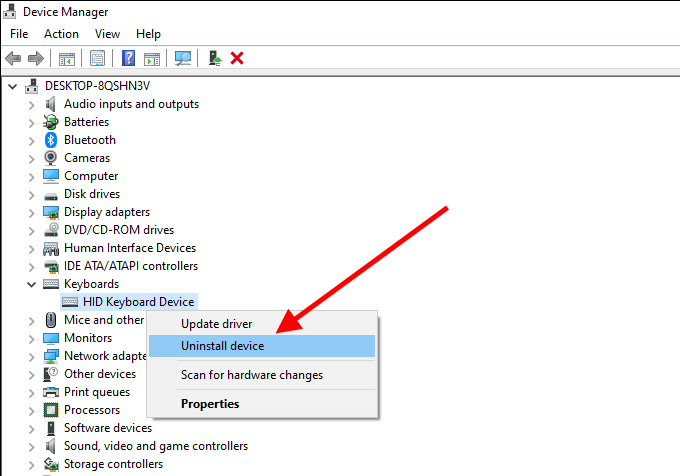Choose Uninstall device in context menu

tap(262, 346)
